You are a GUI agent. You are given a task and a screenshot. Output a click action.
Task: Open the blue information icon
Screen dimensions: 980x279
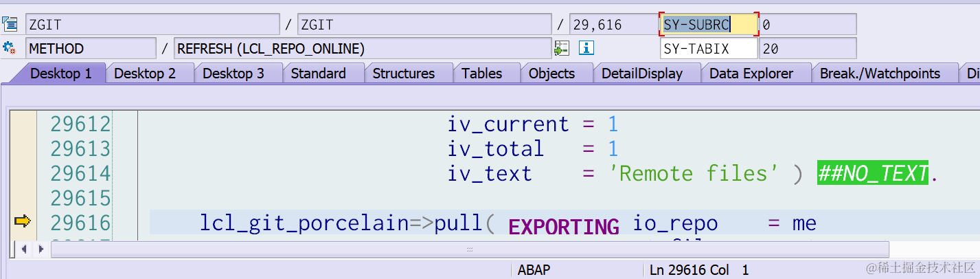(586, 48)
